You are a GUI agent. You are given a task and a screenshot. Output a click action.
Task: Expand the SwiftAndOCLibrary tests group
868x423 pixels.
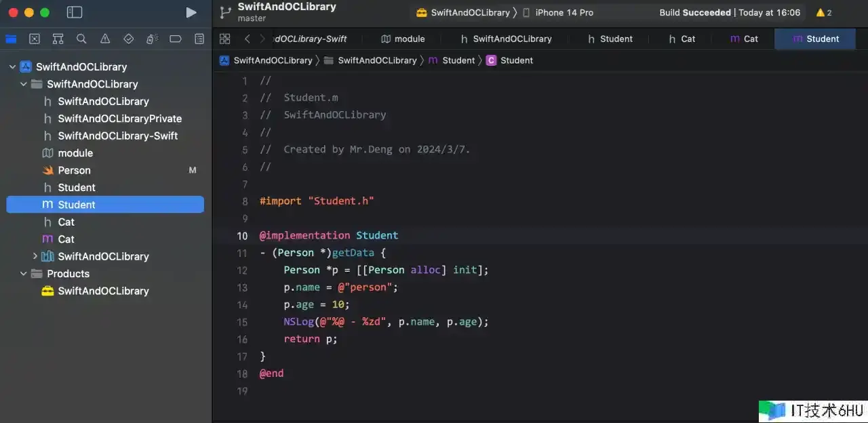[35, 256]
